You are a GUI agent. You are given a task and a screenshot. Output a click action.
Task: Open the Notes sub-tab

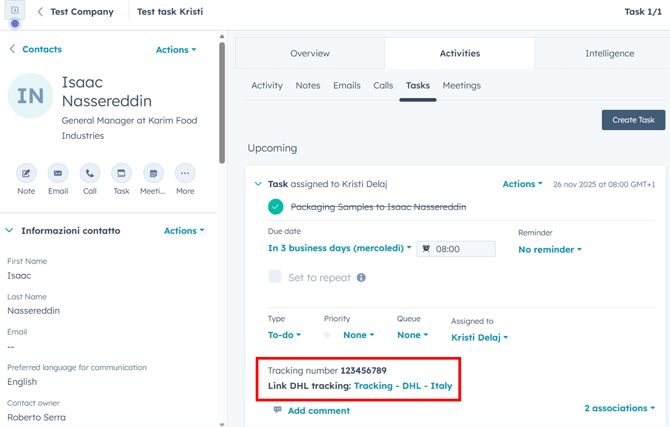pyautogui.click(x=308, y=85)
